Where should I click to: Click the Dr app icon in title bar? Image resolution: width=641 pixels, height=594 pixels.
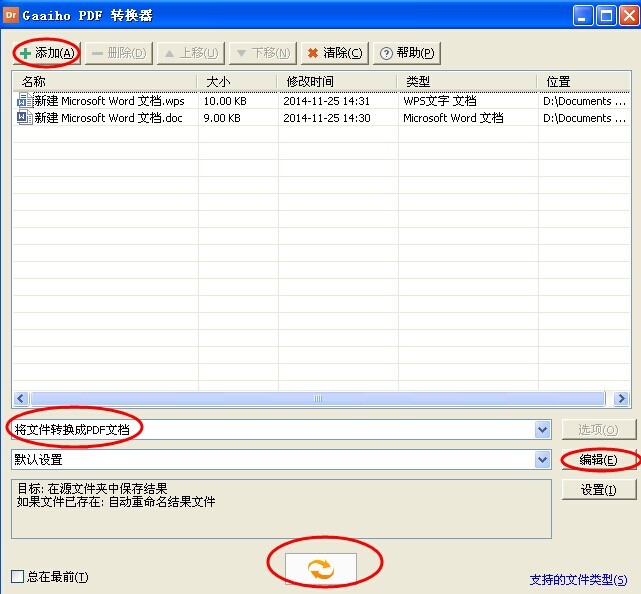coord(11,15)
